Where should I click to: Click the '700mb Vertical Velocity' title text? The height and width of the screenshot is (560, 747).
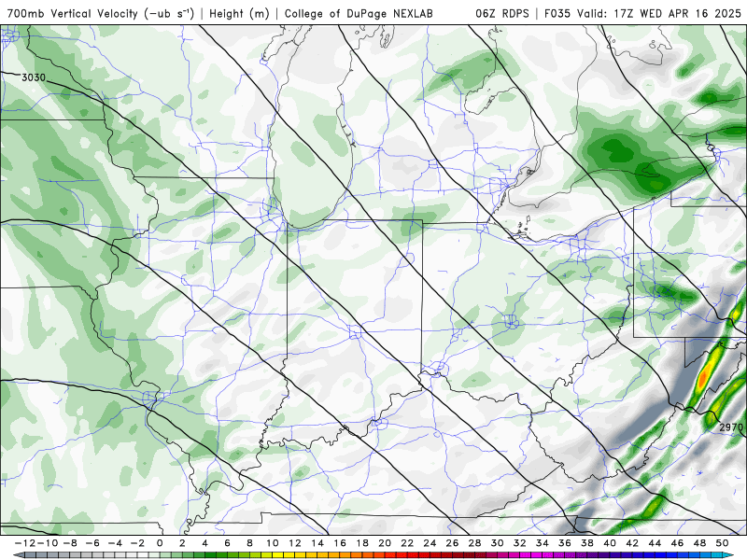(72, 13)
